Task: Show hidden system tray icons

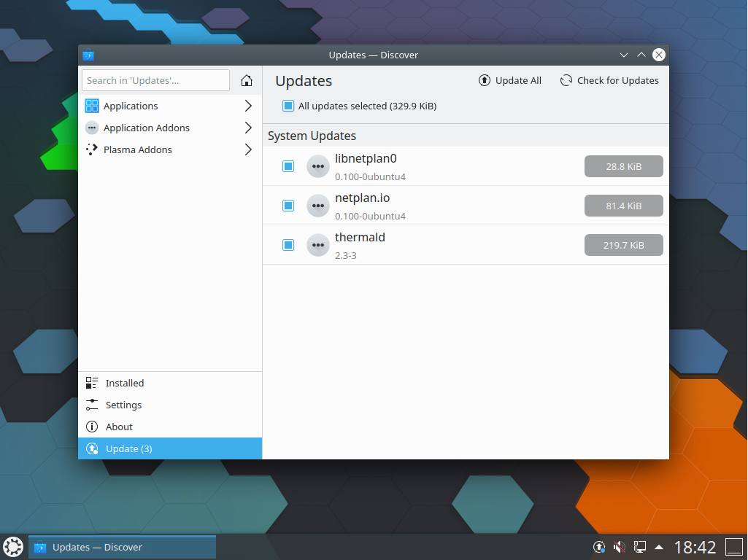Action: (x=659, y=547)
